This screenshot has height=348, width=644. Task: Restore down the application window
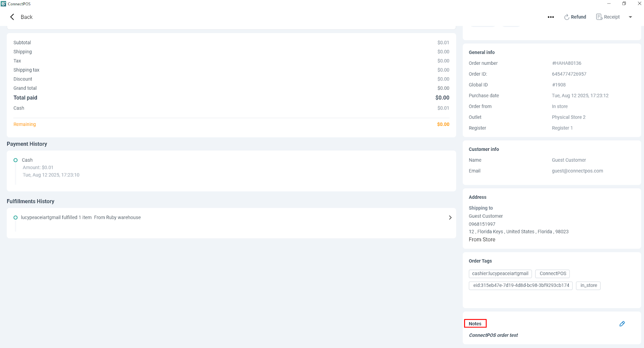click(x=624, y=4)
